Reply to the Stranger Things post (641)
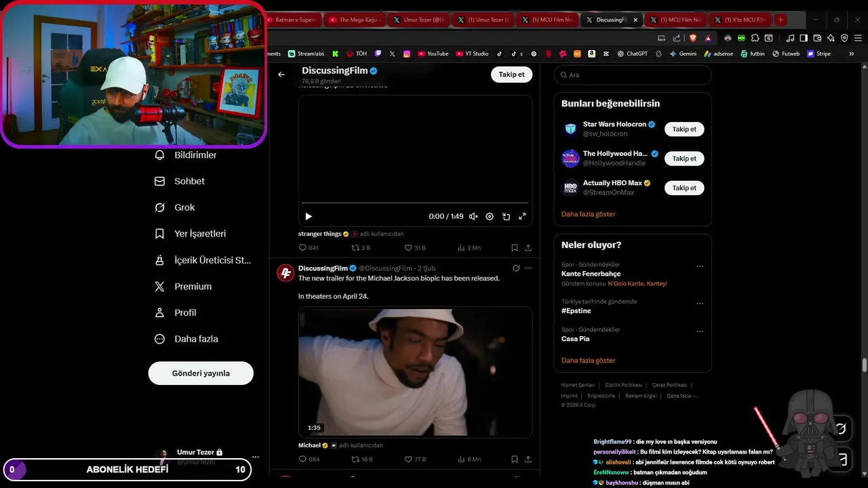 pyautogui.click(x=309, y=248)
